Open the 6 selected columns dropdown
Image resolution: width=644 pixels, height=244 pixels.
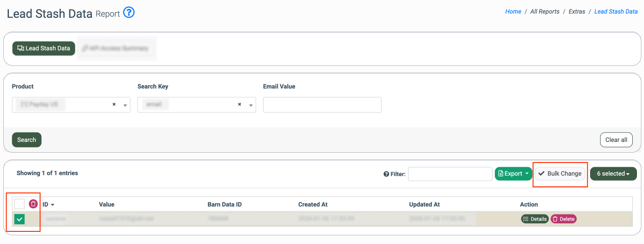pos(613,174)
